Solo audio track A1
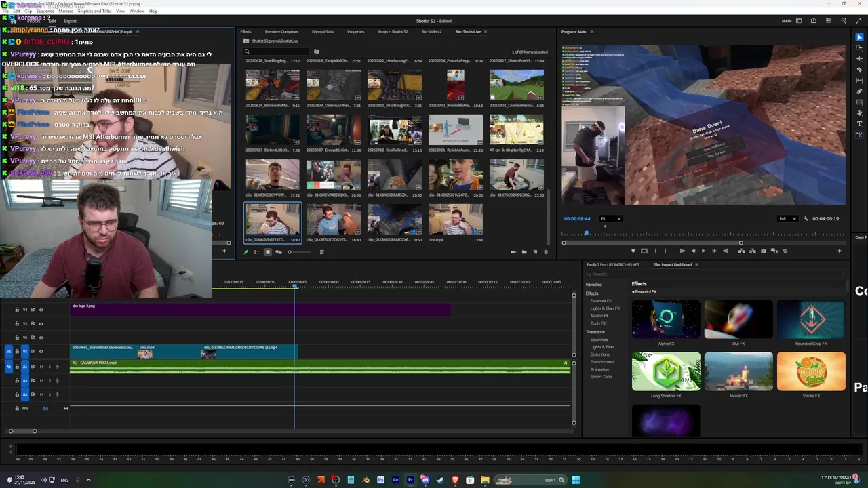The height and width of the screenshot is (488, 868). pyautogui.click(x=49, y=367)
